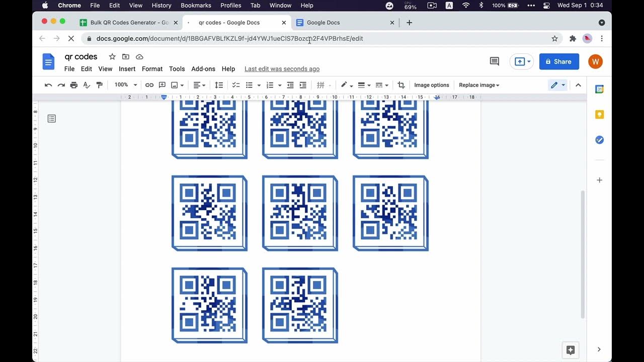Open Image options panel
Image resolution: width=644 pixels, height=362 pixels.
pos(432,85)
